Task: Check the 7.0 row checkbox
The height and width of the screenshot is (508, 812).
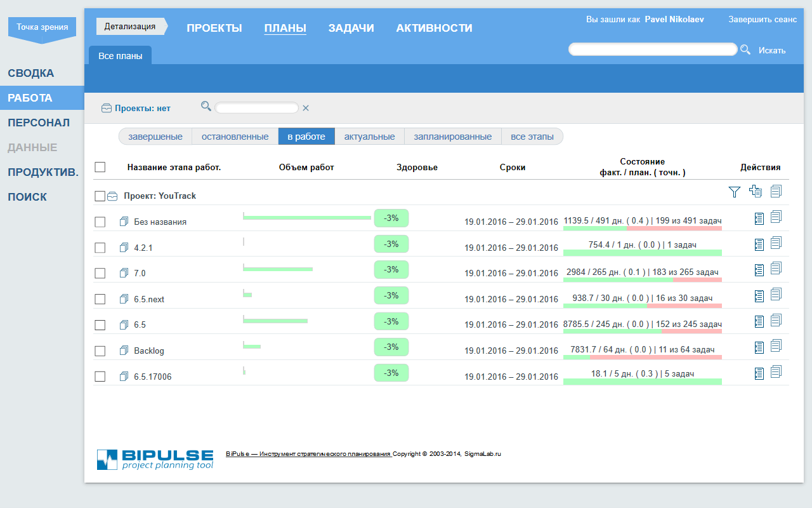Action: (x=100, y=273)
